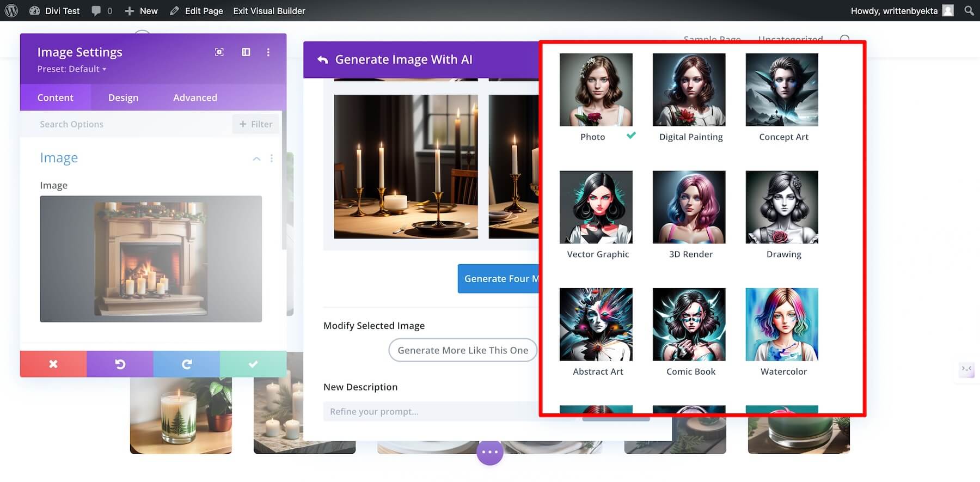Click Exit Visual Builder
The height and width of the screenshot is (482, 980).
coord(269,10)
